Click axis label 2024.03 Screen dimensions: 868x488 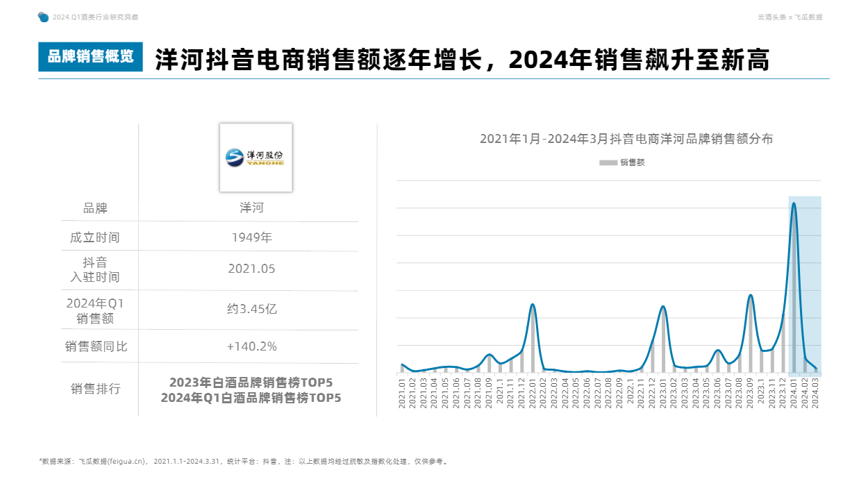pyautogui.click(x=816, y=393)
